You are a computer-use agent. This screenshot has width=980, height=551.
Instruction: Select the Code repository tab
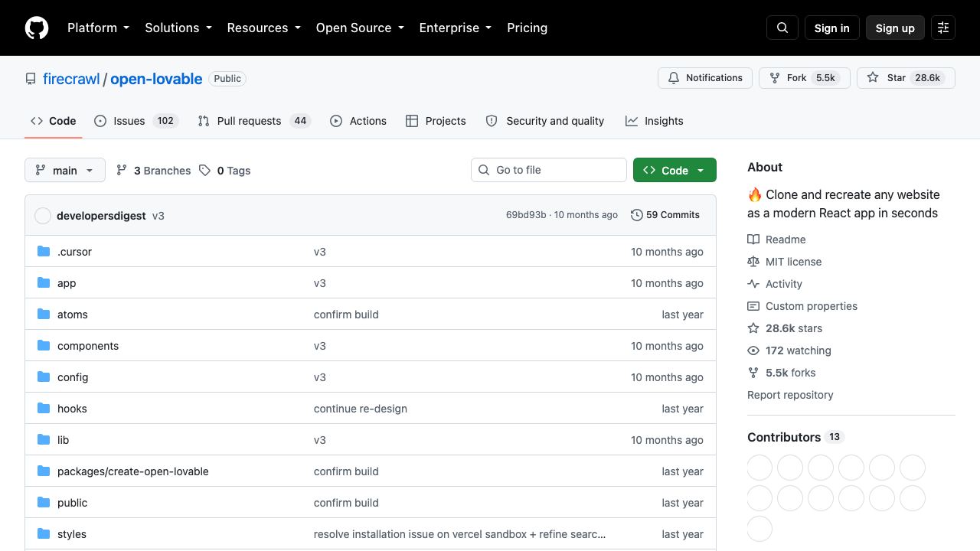click(54, 121)
